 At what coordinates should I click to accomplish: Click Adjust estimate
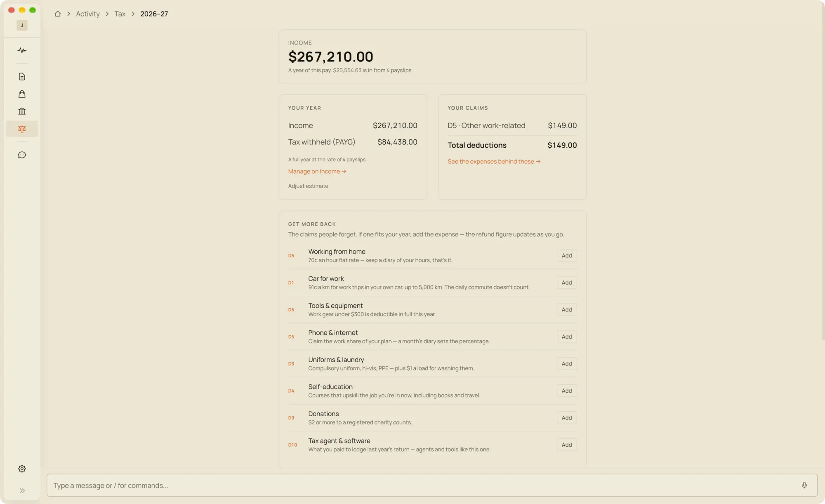coord(308,186)
